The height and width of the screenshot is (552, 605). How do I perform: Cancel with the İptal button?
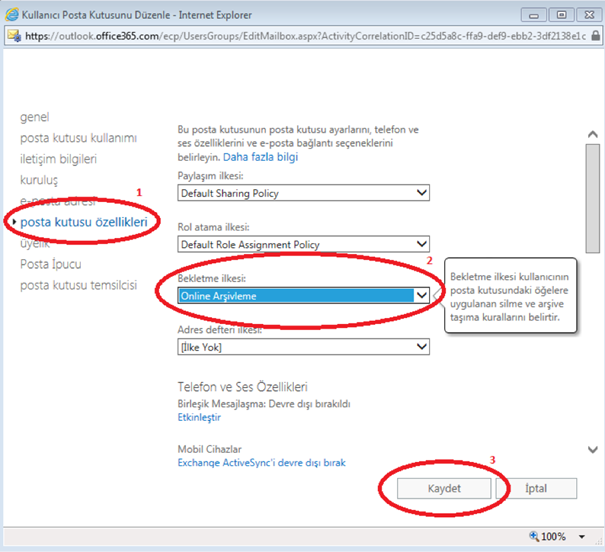tap(536, 488)
